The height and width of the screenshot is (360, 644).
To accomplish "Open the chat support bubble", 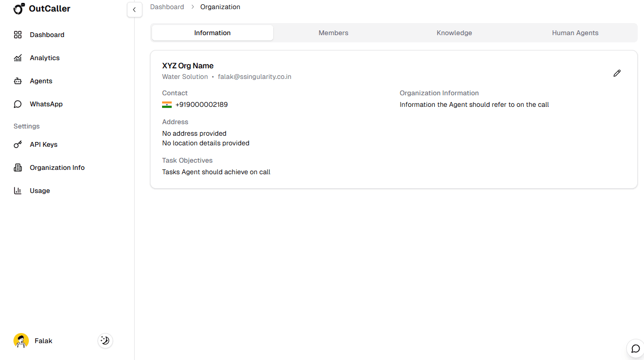I will click(x=635, y=348).
